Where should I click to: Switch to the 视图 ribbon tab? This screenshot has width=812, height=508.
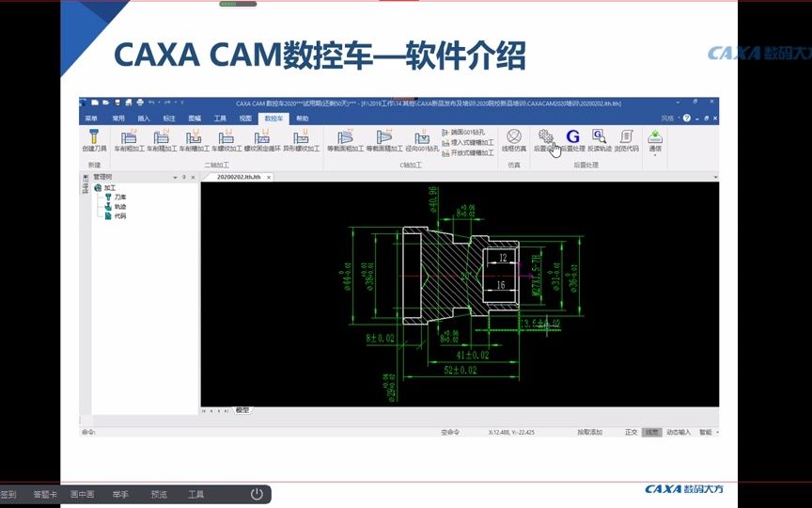pos(245,119)
